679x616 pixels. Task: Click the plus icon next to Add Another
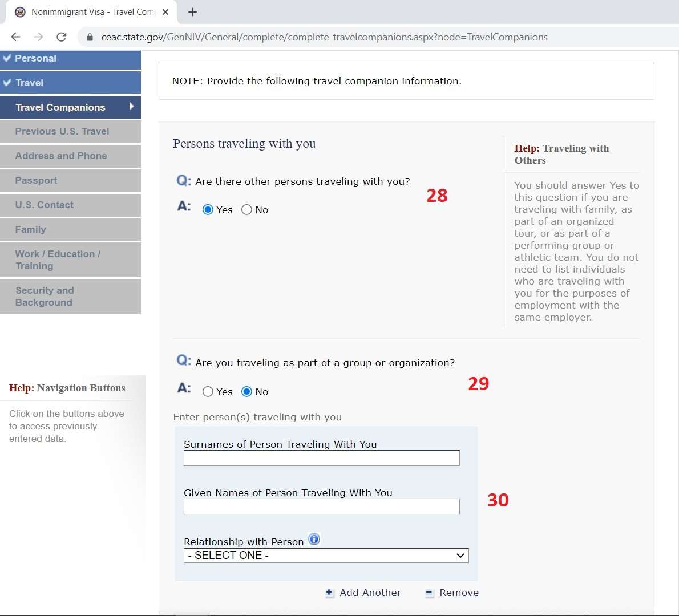(x=330, y=593)
